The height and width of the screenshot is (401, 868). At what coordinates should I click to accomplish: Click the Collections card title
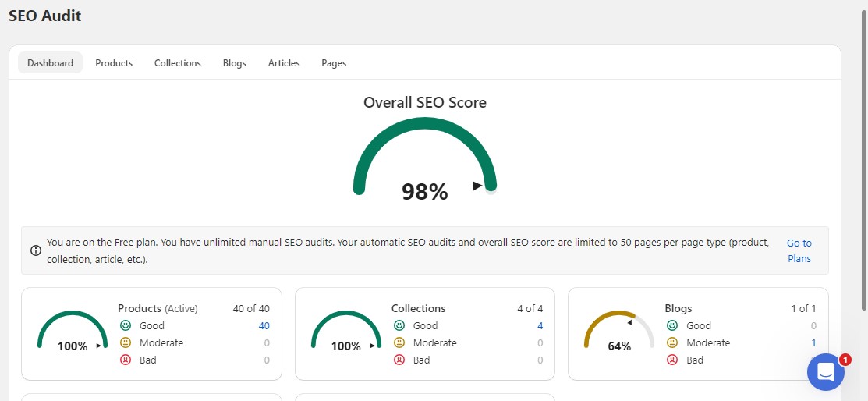[419, 308]
